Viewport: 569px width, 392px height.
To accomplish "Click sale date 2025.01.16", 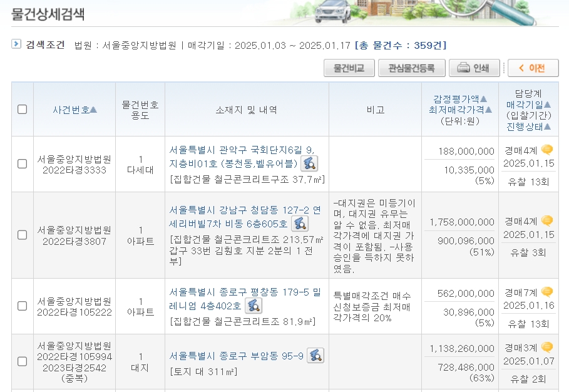I will pyautogui.click(x=529, y=306).
